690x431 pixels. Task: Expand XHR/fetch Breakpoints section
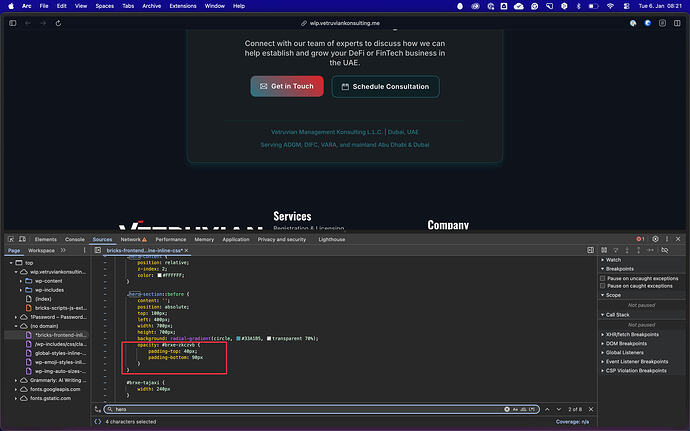pos(632,335)
